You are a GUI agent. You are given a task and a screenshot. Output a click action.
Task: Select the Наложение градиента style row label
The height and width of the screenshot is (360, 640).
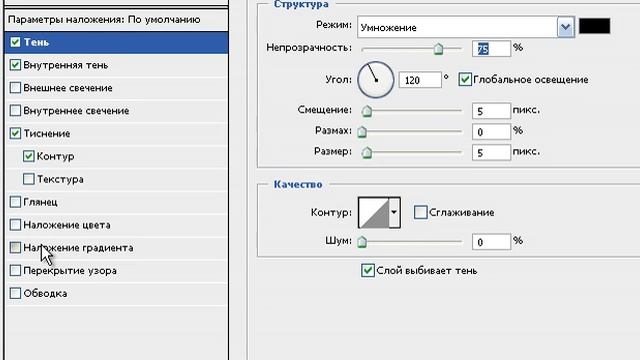(78, 248)
